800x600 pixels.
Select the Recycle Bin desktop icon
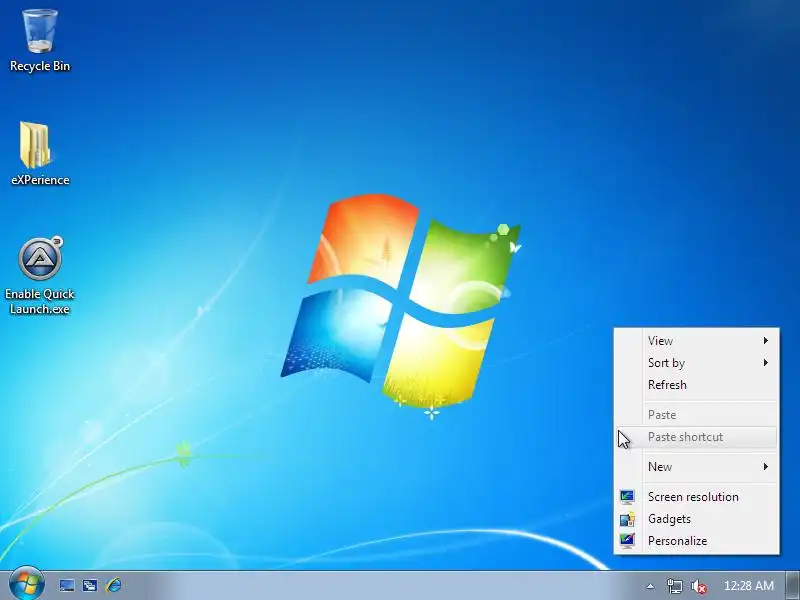pos(40,41)
